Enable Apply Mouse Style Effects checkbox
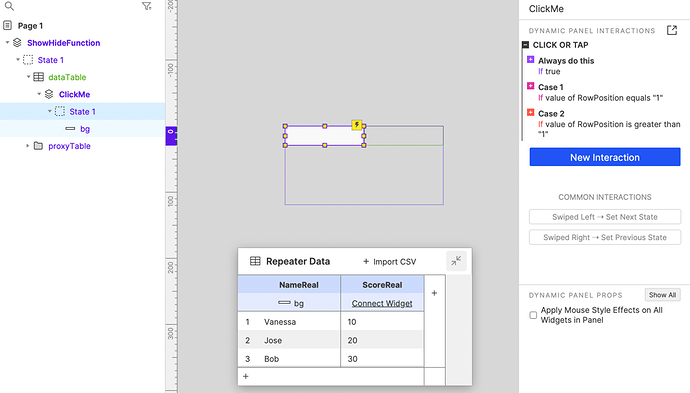 [x=533, y=315]
